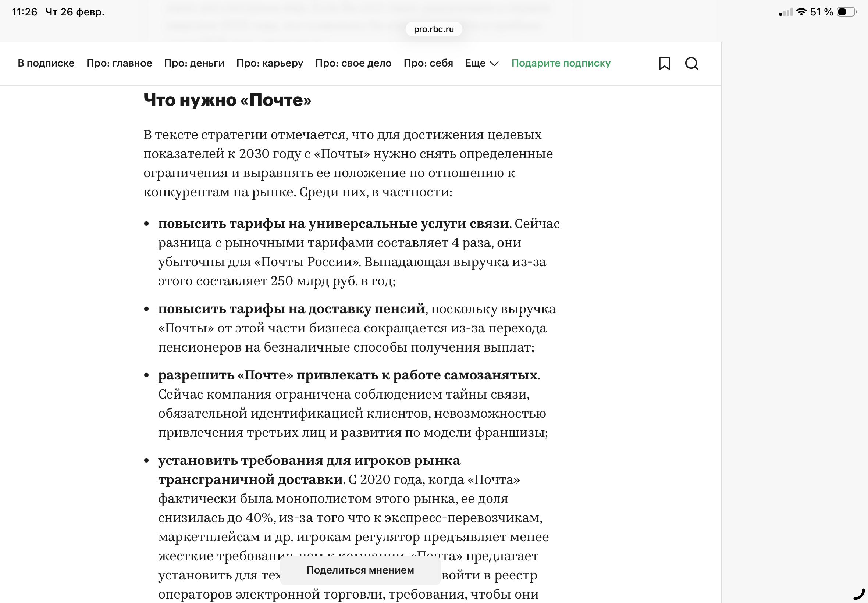Click chevron arrow next to Еще
This screenshot has width=868, height=603.
(494, 64)
